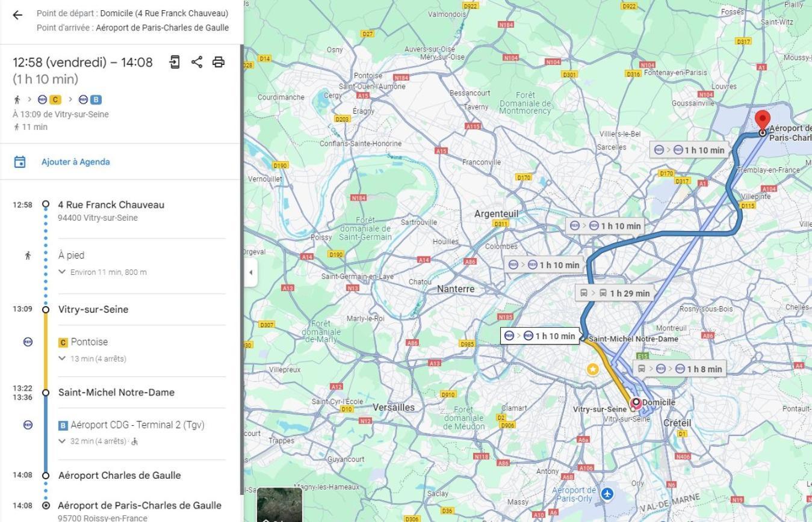Select the alternative route label '1 h 8 min'
The height and width of the screenshot is (522, 812).
pyautogui.click(x=681, y=369)
